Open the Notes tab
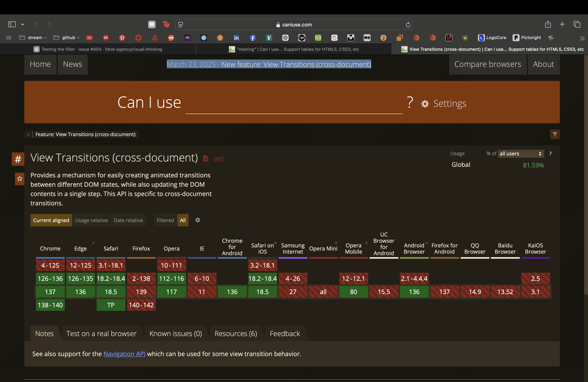This screenshot has width=588, height=382. click(x=45, y=334)
